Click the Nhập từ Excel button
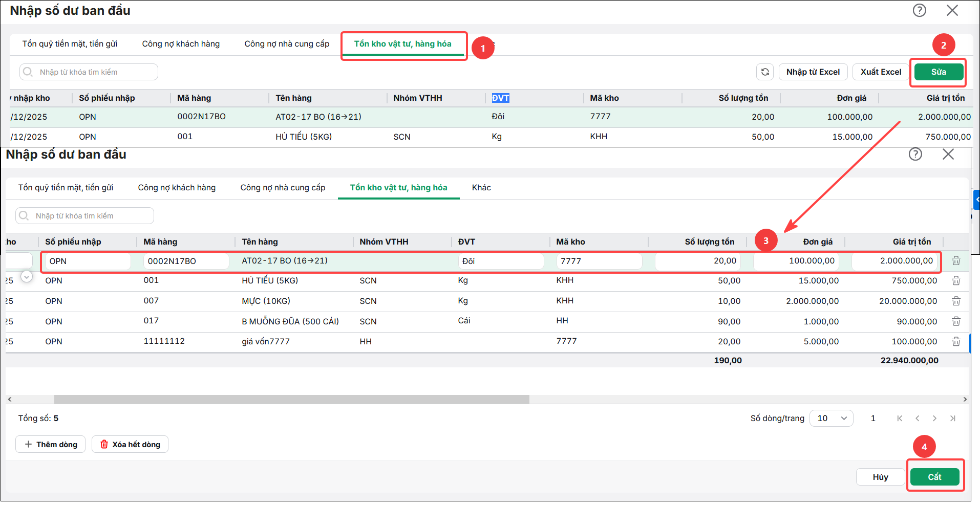 (x=813, y=72)
